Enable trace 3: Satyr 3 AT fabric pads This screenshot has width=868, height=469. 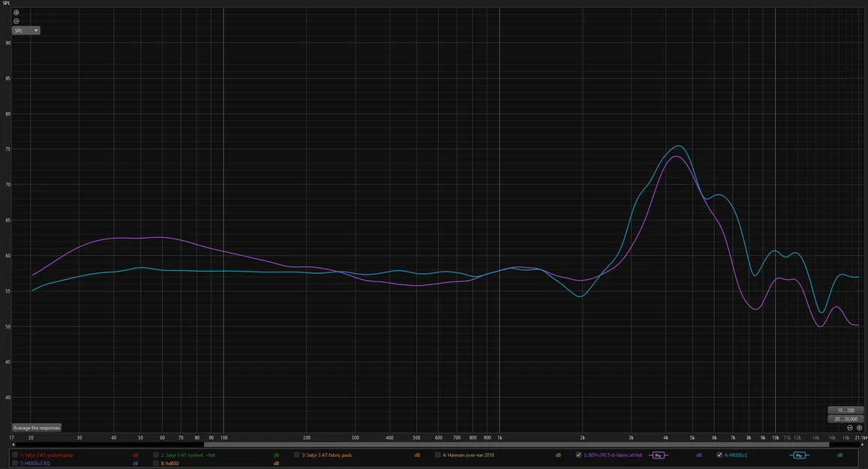[297, 455]
